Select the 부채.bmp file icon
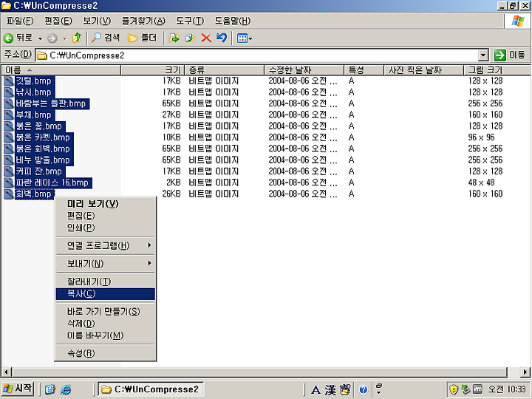 9,115
